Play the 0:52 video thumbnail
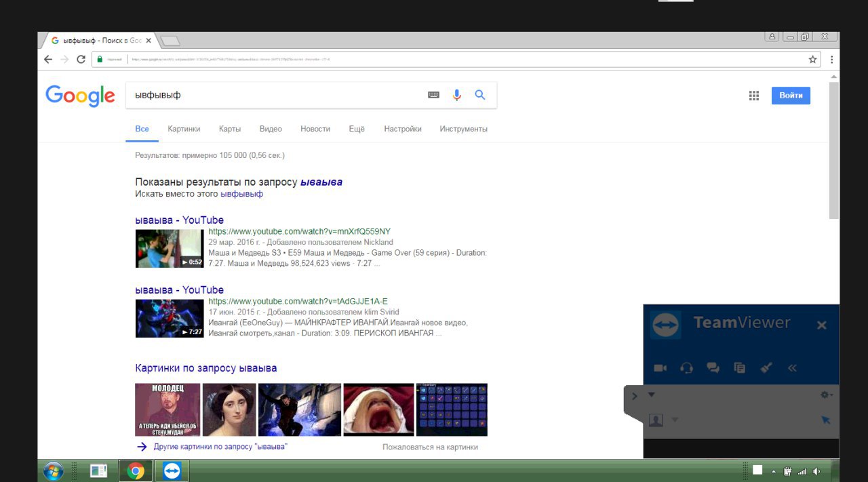The width and height of the screenshot is (868, 482). [170, 248]
